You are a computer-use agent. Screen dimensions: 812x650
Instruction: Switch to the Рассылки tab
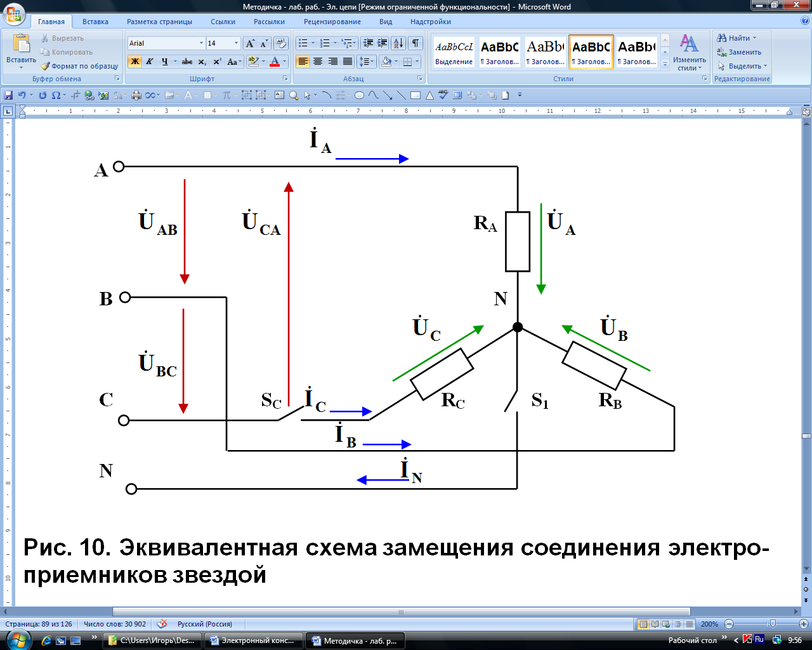(269, 22)
